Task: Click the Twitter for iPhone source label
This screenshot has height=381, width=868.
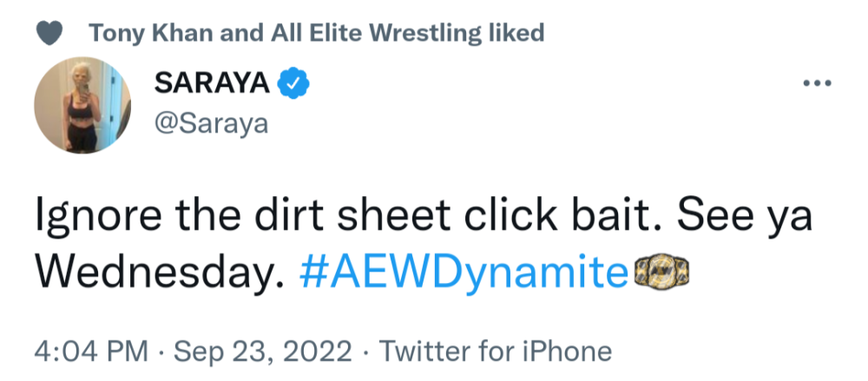Action: pyautogui.click(x=496, y=351)
